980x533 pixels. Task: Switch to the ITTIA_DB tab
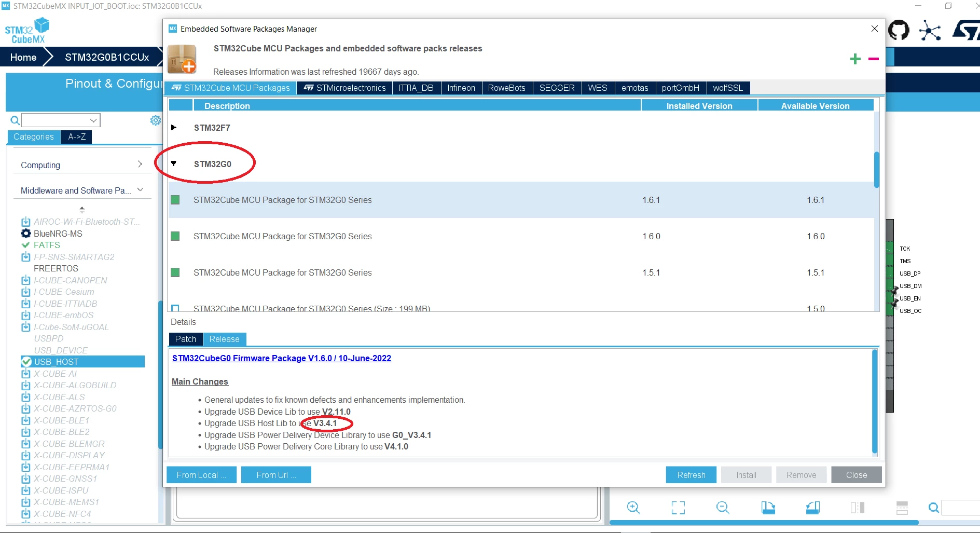click(x=417, y=88)
